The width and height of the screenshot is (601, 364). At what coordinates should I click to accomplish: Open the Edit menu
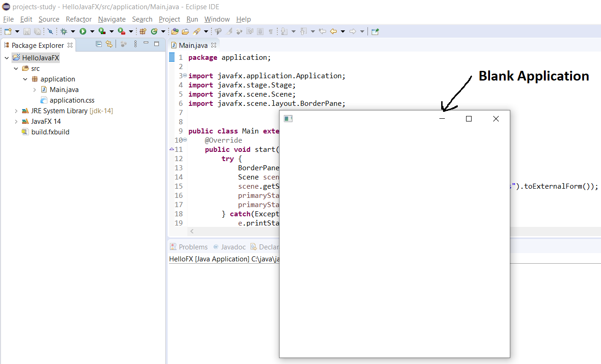coord(26,19)
